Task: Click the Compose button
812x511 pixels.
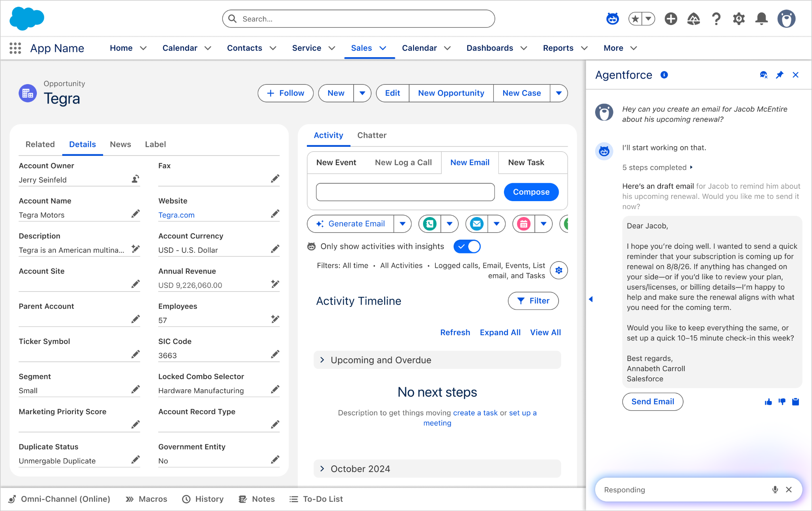Action: point(531,192)
